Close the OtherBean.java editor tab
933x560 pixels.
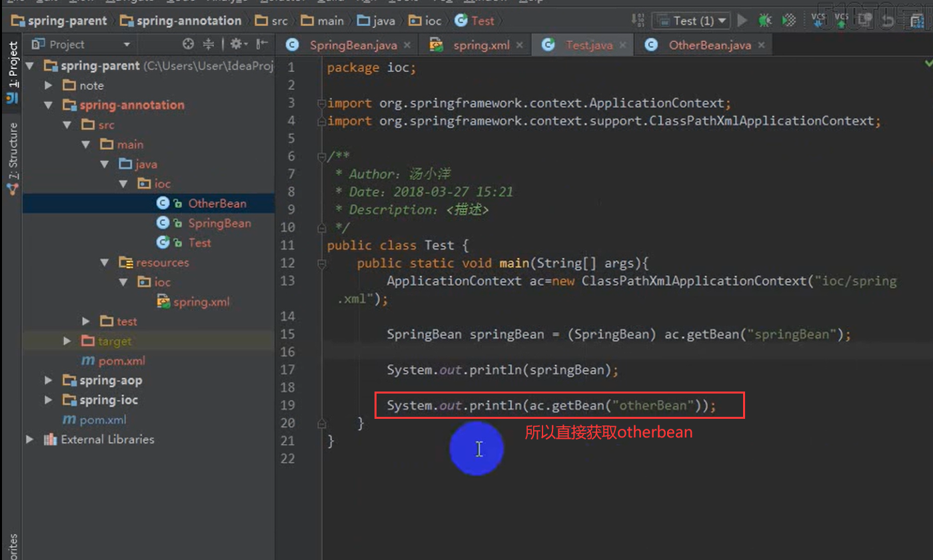click(x=761, y=45)
